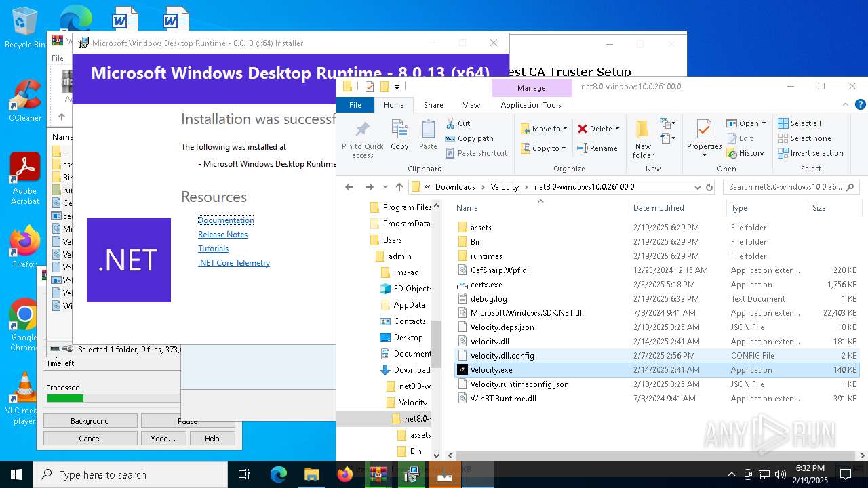Image resolution: width=868 pixels, height=488 pixels.
Task: Open CCleaner desktop shortcut
Action: coord(24,101)
